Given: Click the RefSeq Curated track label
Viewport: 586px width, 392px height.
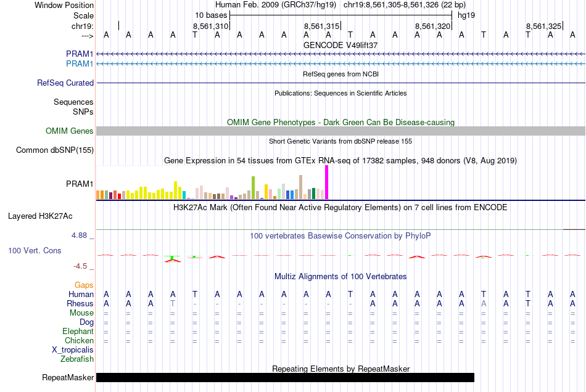Looking at the screenshot, I should [65, 83].
